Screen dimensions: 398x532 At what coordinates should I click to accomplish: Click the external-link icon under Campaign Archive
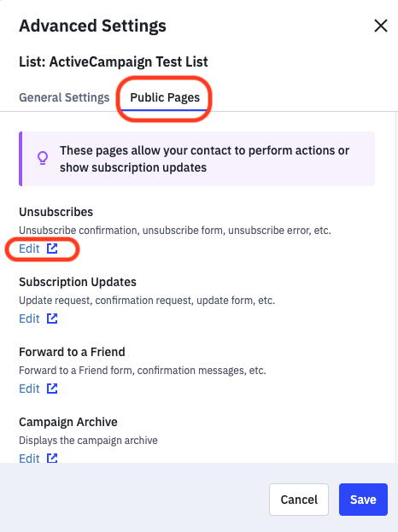click(x=52, y=458)
